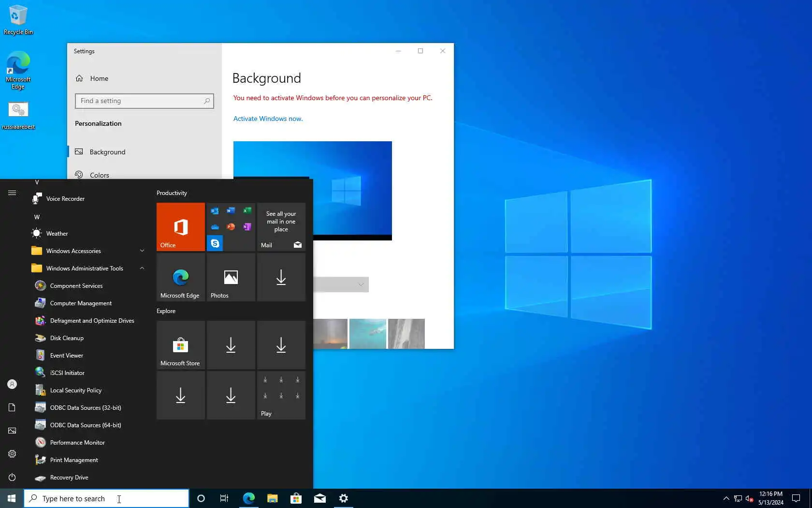Screen dimensions: 812x508
Task: Click the taskbar Type here to search box
Action: (106, 498)
